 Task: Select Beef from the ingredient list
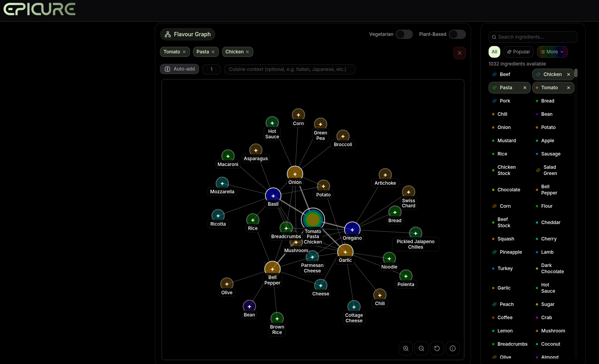click(505, 74)
